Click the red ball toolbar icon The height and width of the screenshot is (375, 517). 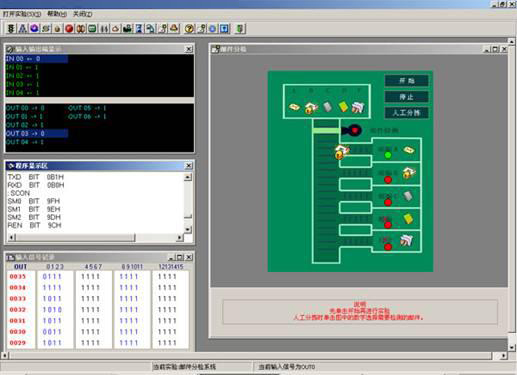click(69, 29)
